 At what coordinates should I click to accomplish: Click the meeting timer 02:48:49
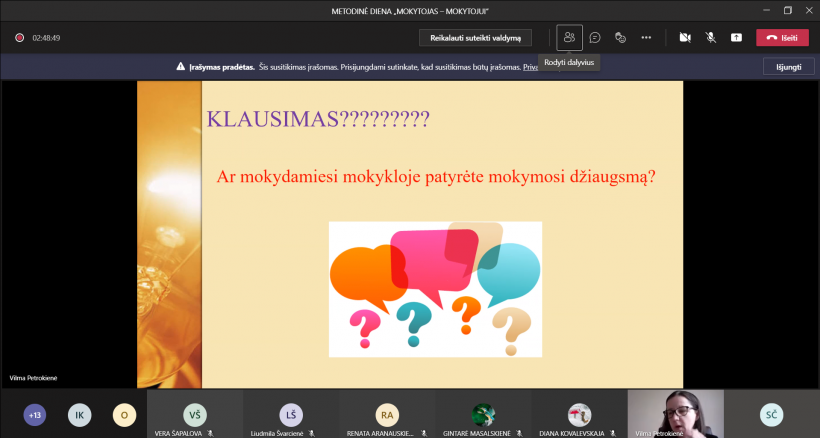click(x=46, y=38)
